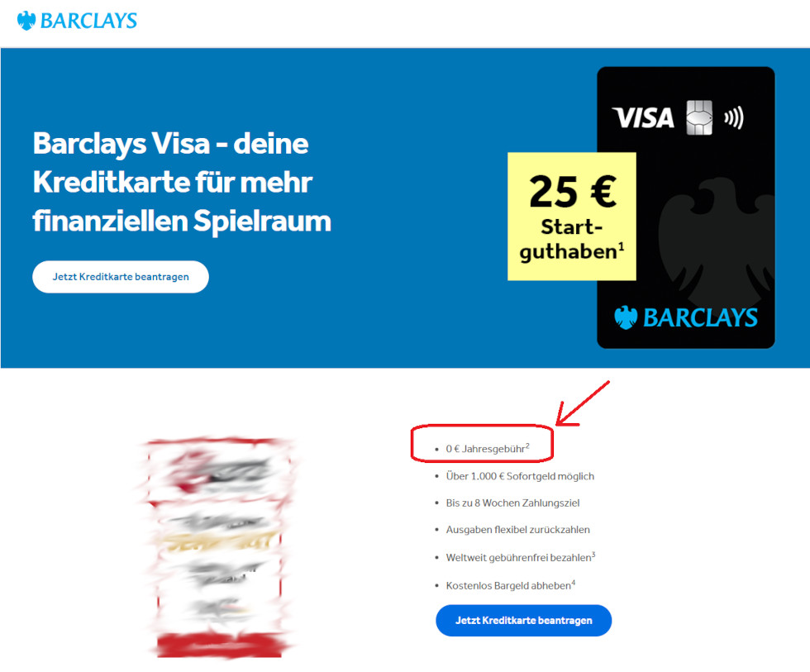Click the VISA logo on the card
Image resolution: width=810 pixels, height=672 pixels.
(x=643, y=117)
